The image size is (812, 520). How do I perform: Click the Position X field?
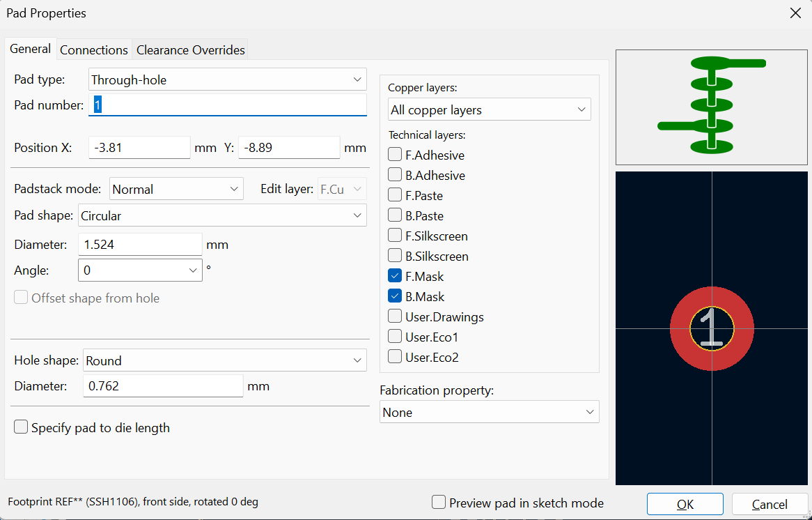point(139,148)
